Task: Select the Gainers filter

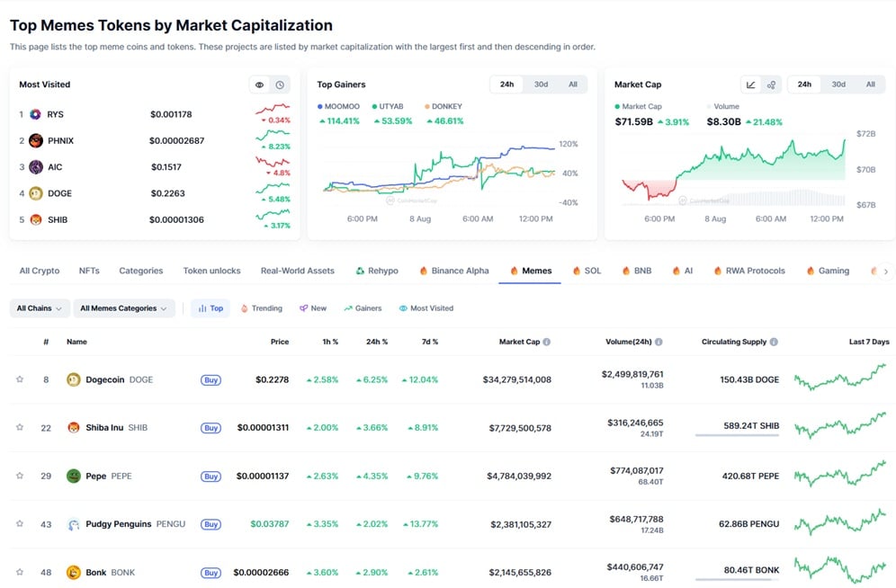Action: pyautogui.click(x=363, y=308)
